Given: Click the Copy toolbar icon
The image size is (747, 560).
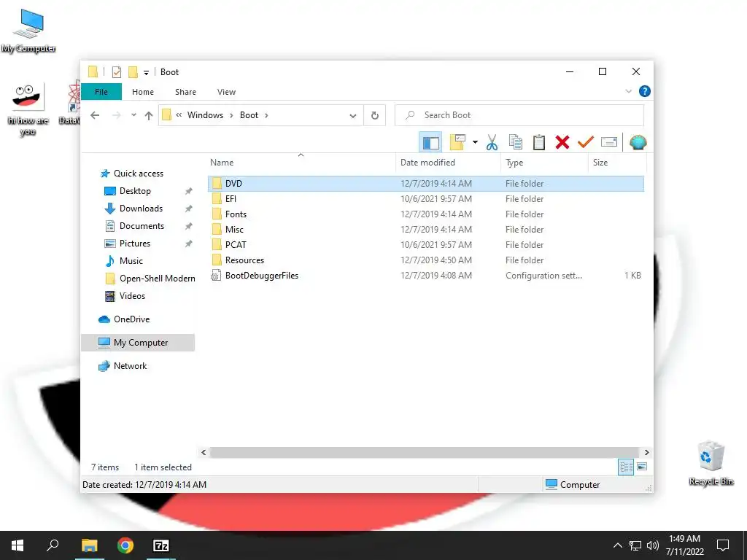Looking at the screenshot, I should coord(516,142).
